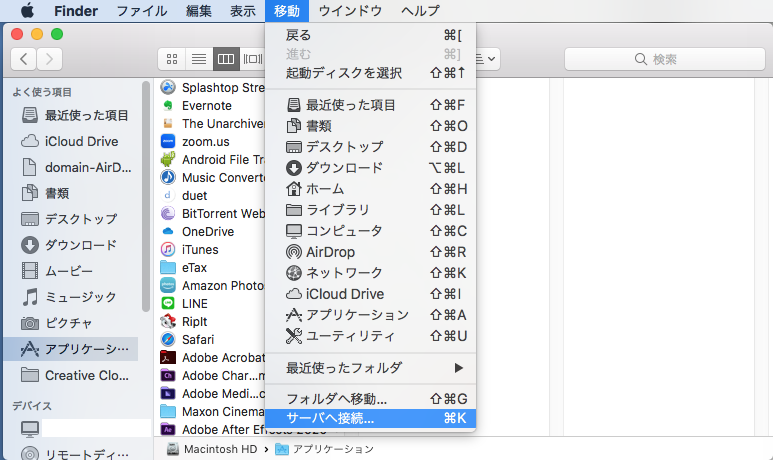Select アプリケーシ... in the sidebar

click(71, 349)
